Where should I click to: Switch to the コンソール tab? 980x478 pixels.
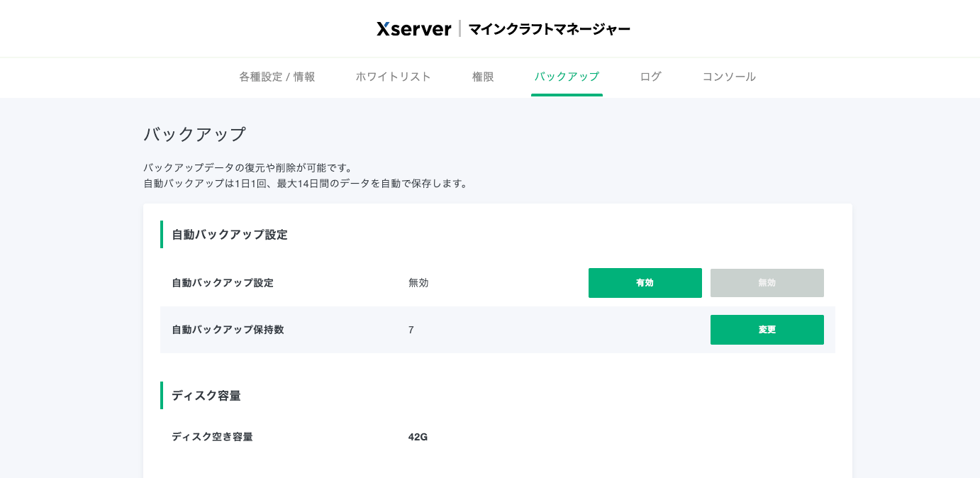point(729,77)
